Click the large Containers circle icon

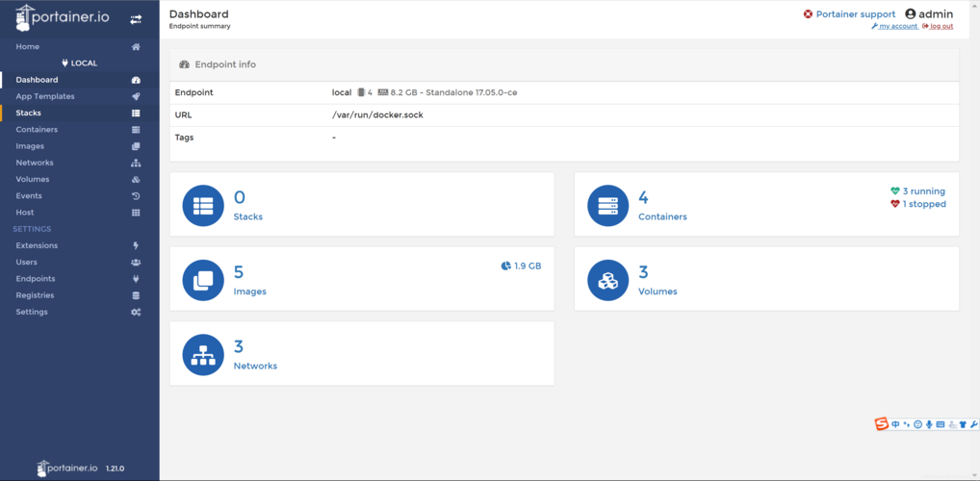[x=608, y=206]
